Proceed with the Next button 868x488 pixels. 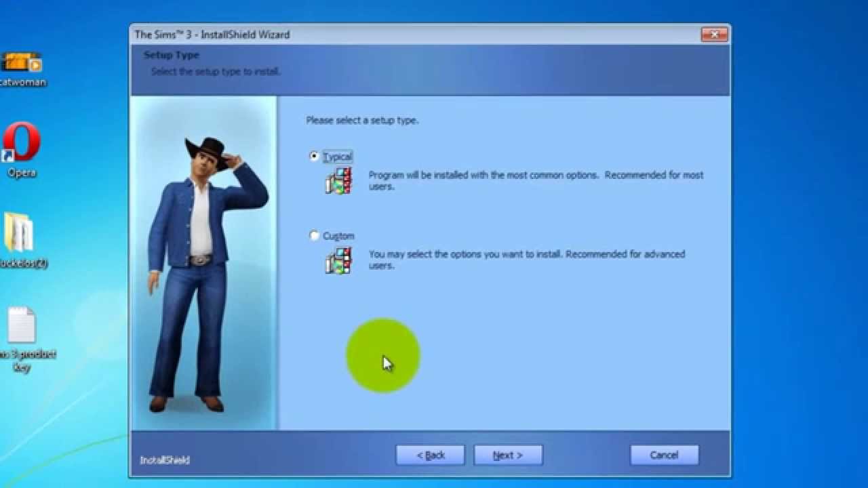(x=508, y=455)
